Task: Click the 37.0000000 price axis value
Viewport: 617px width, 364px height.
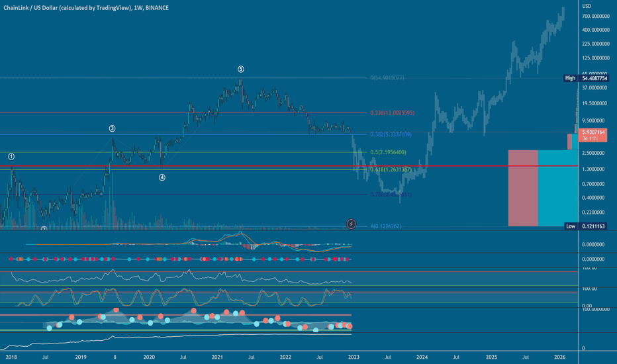Action: click(594, 88)
